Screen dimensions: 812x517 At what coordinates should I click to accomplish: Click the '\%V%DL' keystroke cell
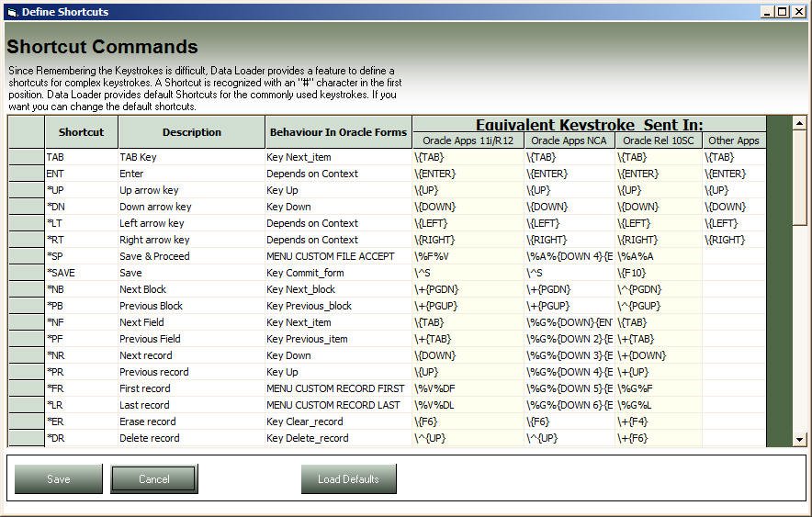coord(468,406)
